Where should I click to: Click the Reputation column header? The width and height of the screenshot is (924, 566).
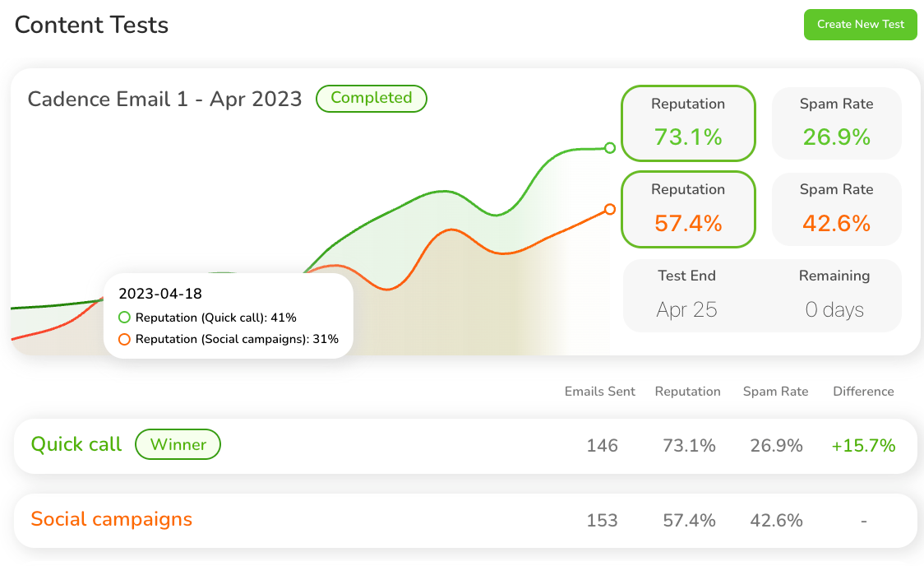[x=687, y=392]
